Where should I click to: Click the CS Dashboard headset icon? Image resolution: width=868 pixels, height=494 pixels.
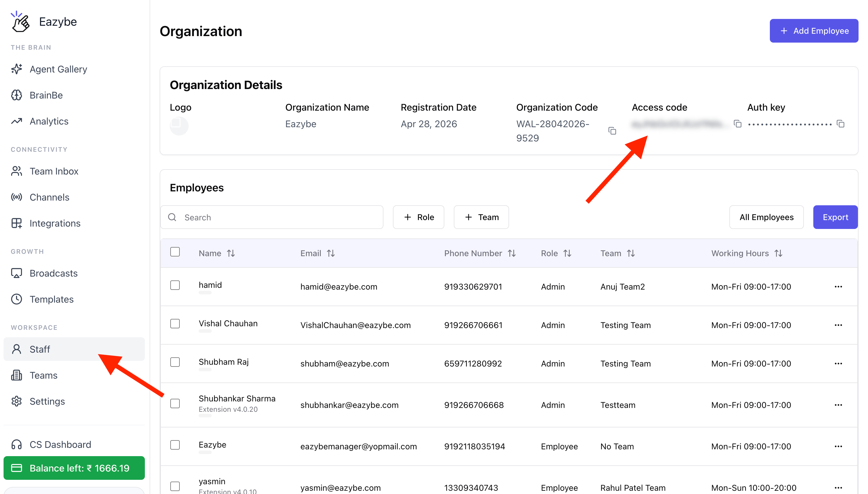pyautogui.click(x=16, y=445)
